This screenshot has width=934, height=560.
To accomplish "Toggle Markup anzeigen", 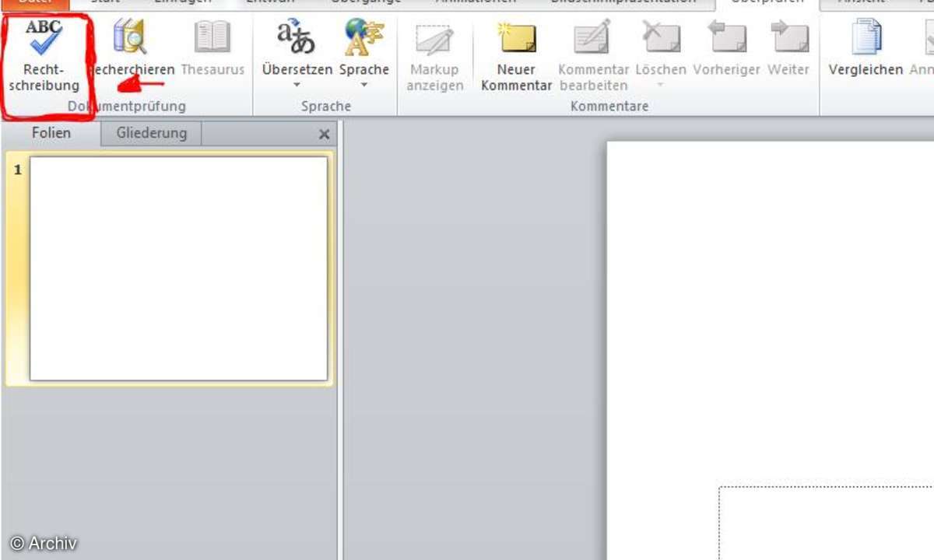I will 434,54.
